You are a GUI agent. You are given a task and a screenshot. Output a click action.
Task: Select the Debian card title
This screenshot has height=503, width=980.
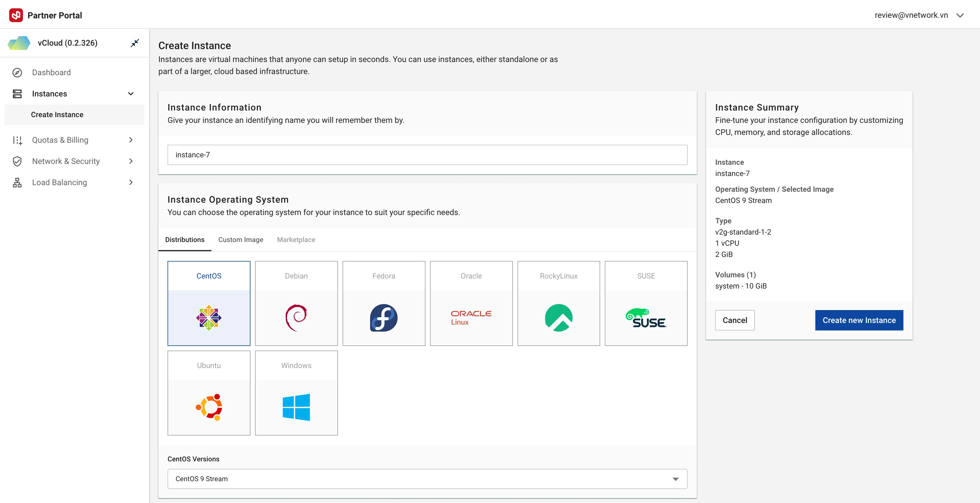point(296,276)
